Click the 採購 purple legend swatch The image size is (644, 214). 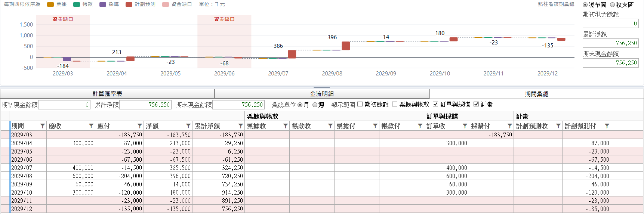click(103, 4)
